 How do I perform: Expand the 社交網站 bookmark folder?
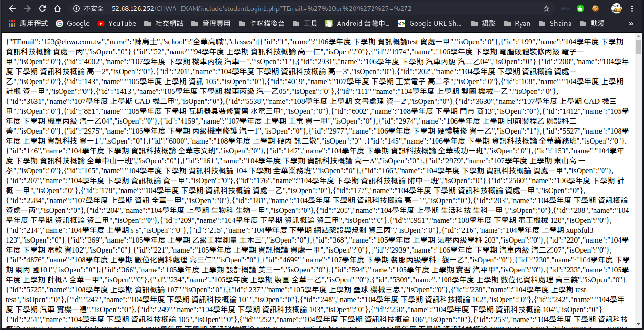click(x=164, y=24)
